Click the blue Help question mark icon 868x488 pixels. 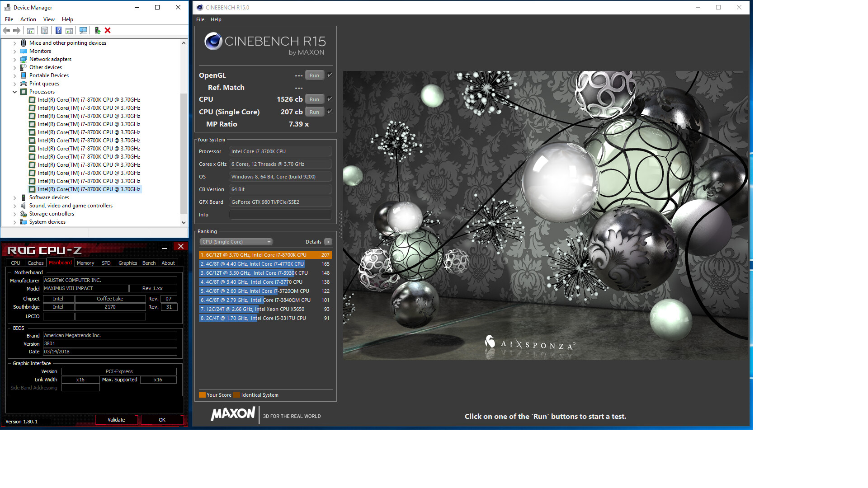[x=58, y=30]
